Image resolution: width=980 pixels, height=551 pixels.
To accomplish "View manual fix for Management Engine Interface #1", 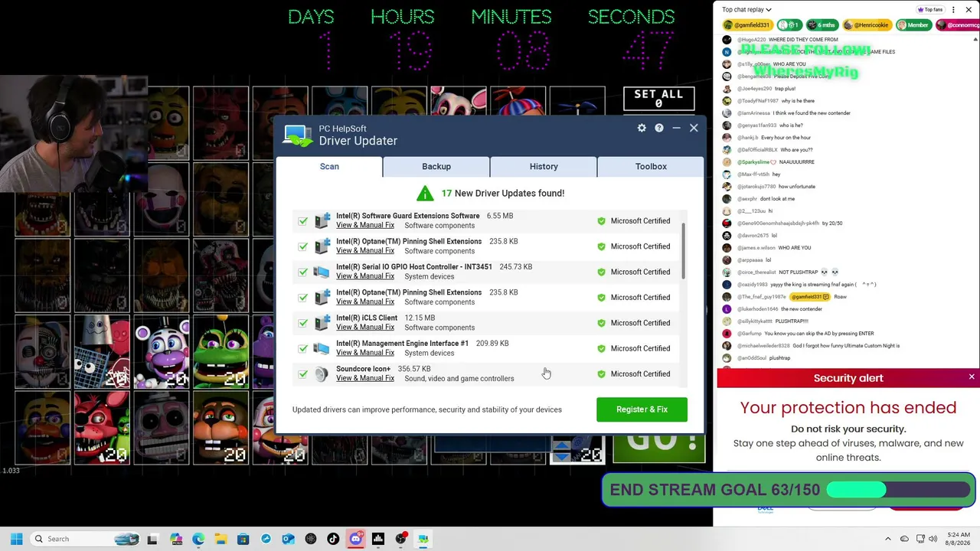I will [365, 353].
